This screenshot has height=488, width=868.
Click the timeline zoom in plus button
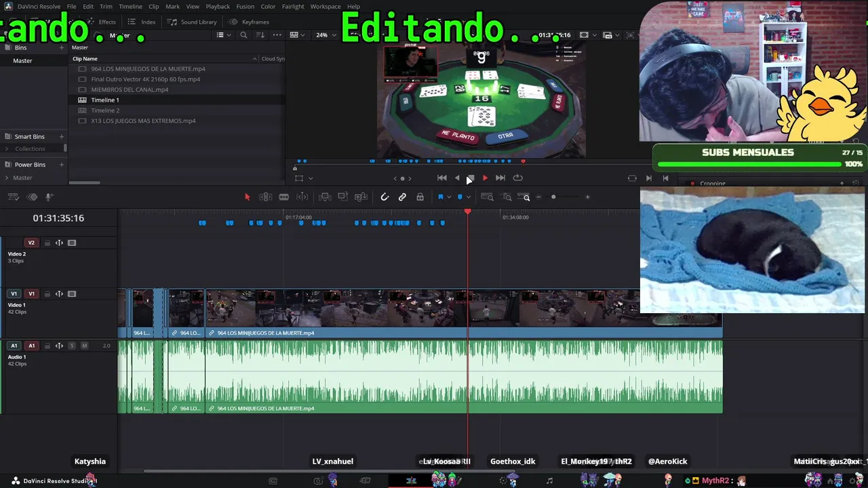(x=587, y=197)
